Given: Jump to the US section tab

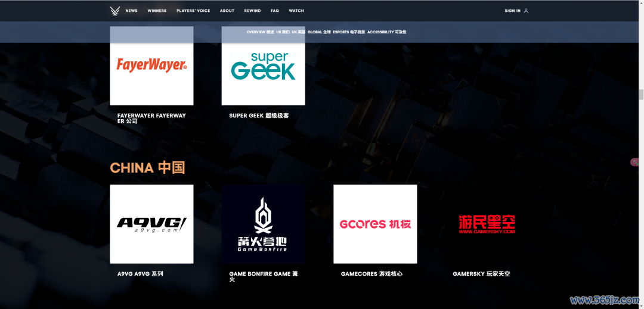Looking at the screenshot, I should point(283,32).
